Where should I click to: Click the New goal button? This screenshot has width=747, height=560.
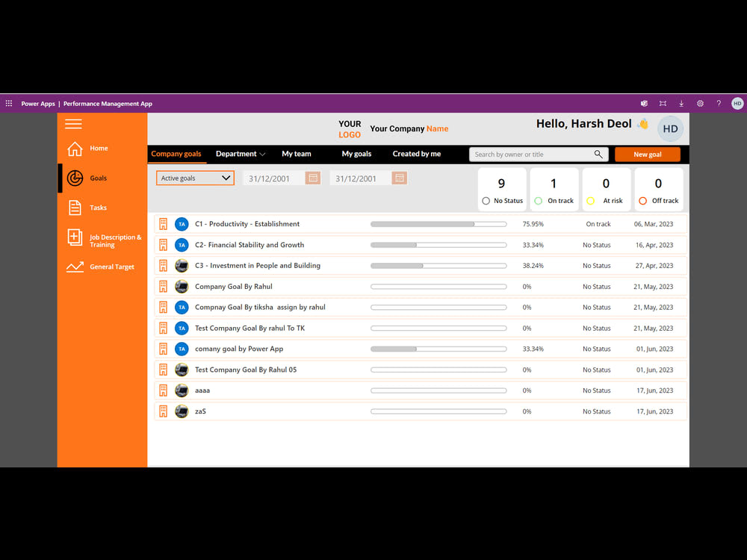tap(647, 154)
